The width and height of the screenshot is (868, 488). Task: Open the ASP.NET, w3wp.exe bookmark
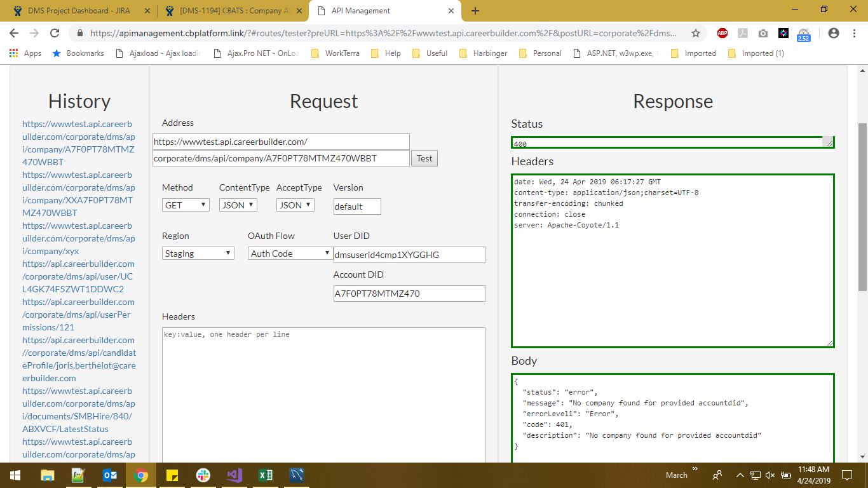[616, 53]
